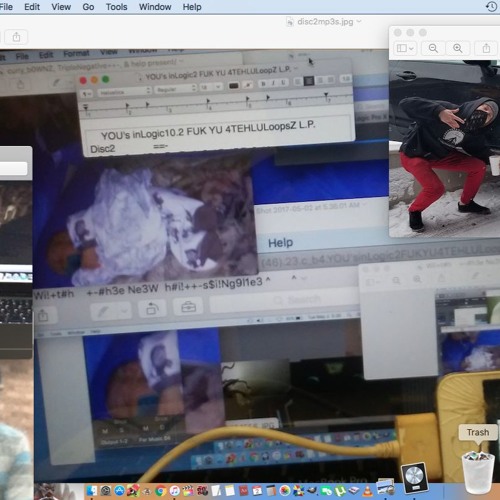This screenshot has height=500, width=500.
Task: Open the Tools menu
Action: click(116, 7)
